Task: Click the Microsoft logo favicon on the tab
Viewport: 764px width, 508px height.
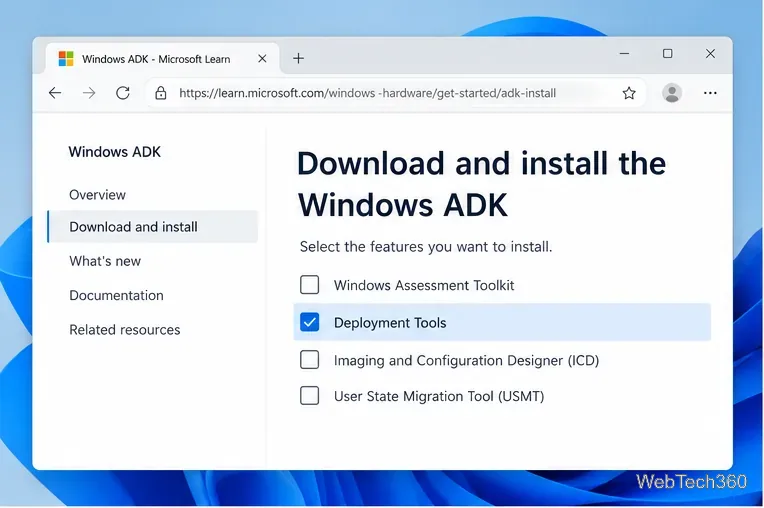Action: coord(66,58)
